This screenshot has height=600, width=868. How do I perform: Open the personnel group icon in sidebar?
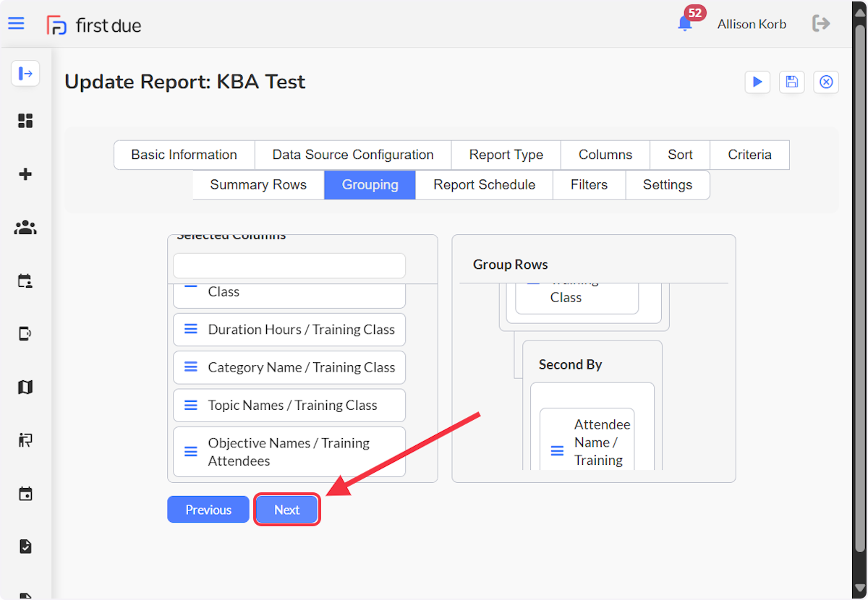(25, 228)
